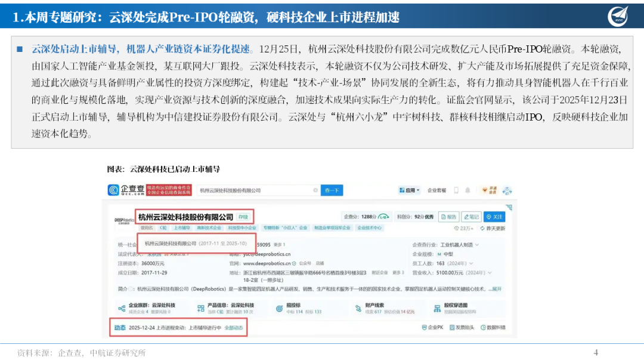Click the 昨天更新 refresh icon
This screenshot has height=363, width=644.
[482, 229]
